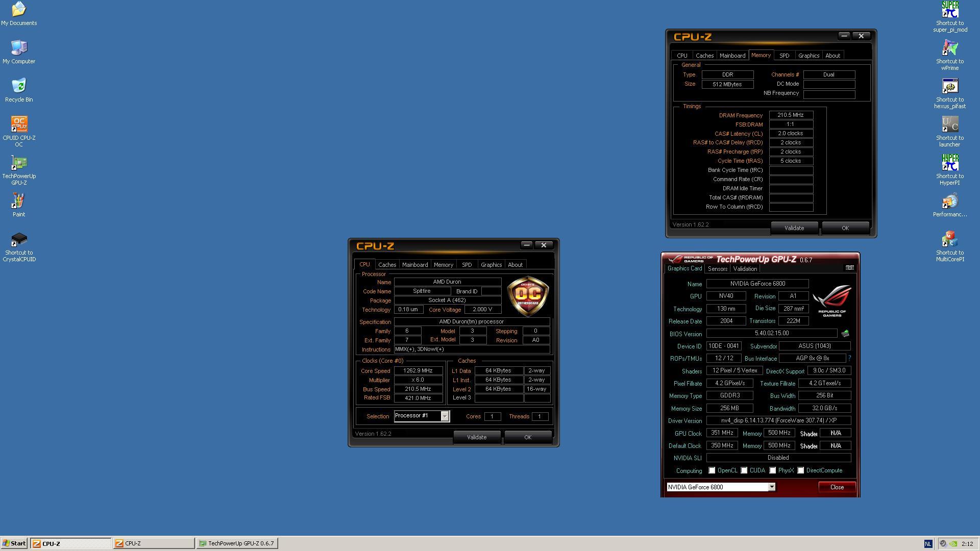The width and height of the screenshot is (980, 551).
Task: Switch to SPD tab in CPU-Z CPU window
Action: 467,265
